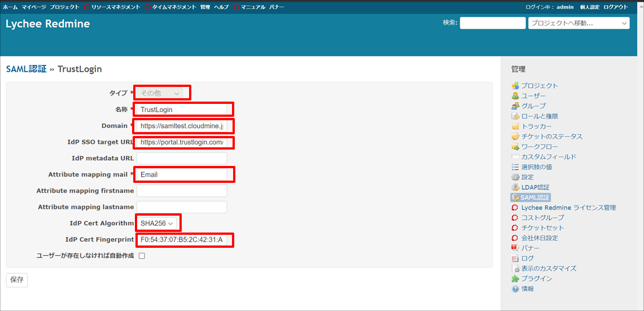
Task: Click the 検索: label link
Action: (x=450, y=23)
